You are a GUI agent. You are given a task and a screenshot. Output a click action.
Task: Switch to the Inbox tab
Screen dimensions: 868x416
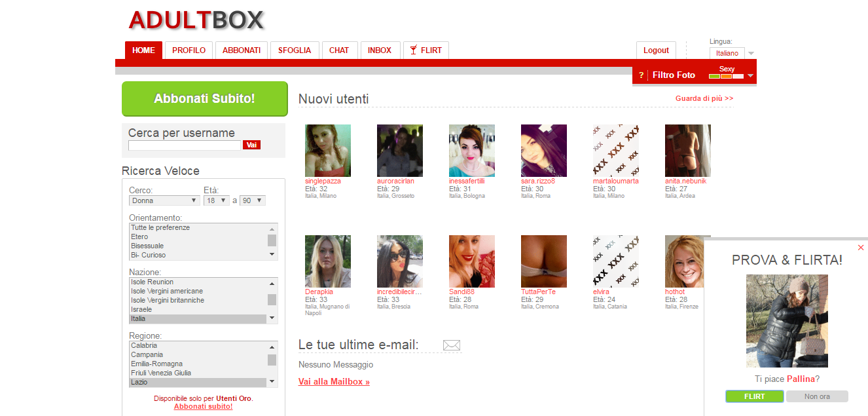380,50
